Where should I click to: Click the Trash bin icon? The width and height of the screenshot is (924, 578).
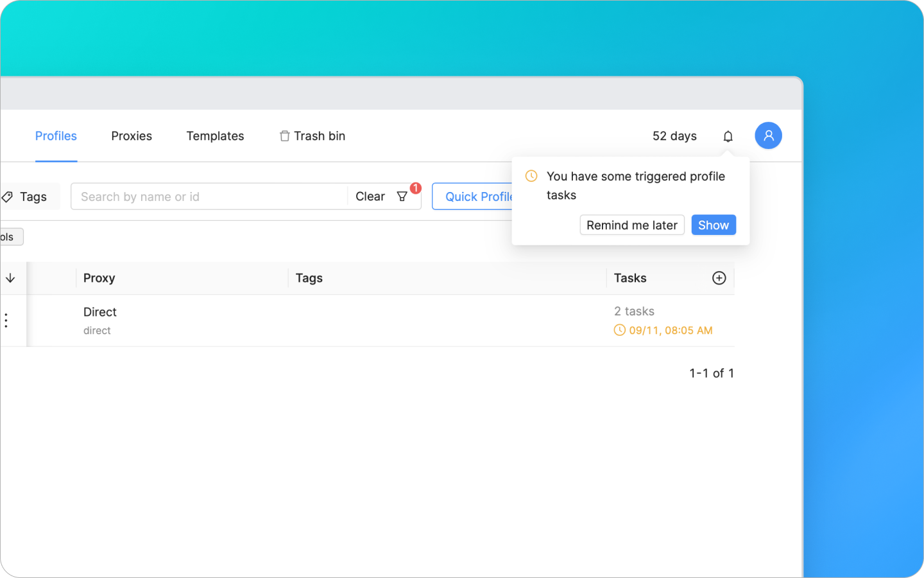(x=284, y=136)
